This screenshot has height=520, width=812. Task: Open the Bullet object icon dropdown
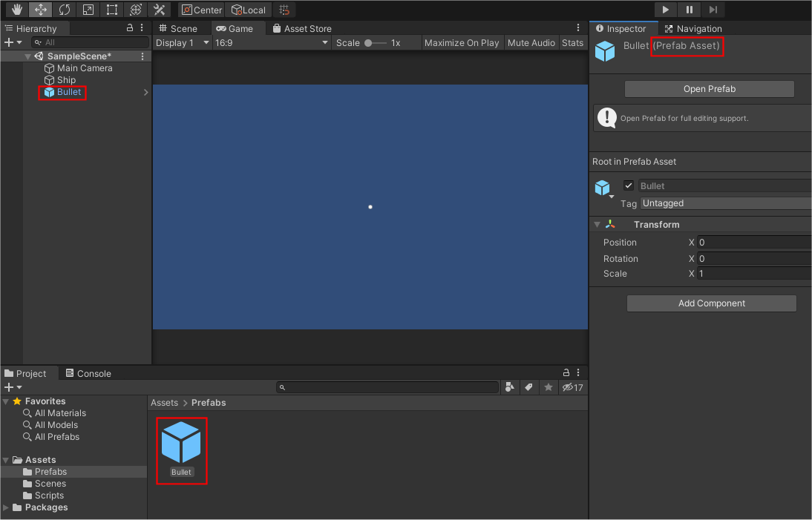click(x=604, y=189)
